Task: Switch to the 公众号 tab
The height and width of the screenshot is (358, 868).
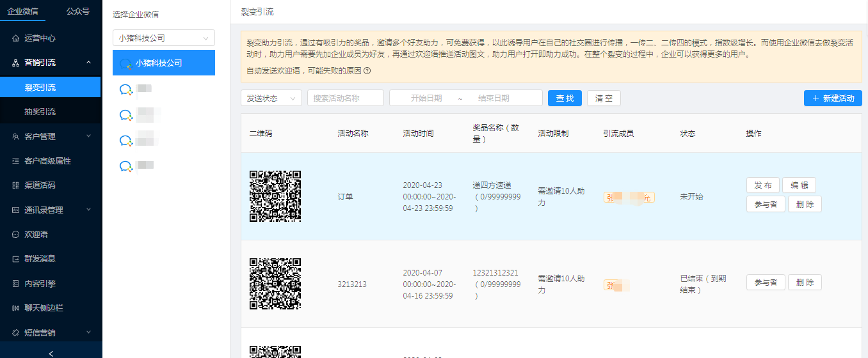Action: pos(78,11)
